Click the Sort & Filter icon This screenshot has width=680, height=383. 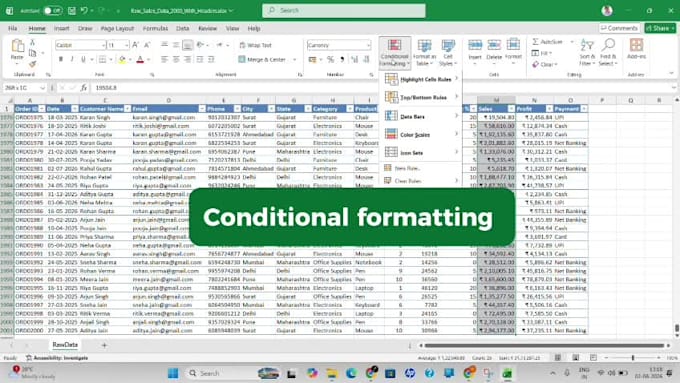click(587, 45)
